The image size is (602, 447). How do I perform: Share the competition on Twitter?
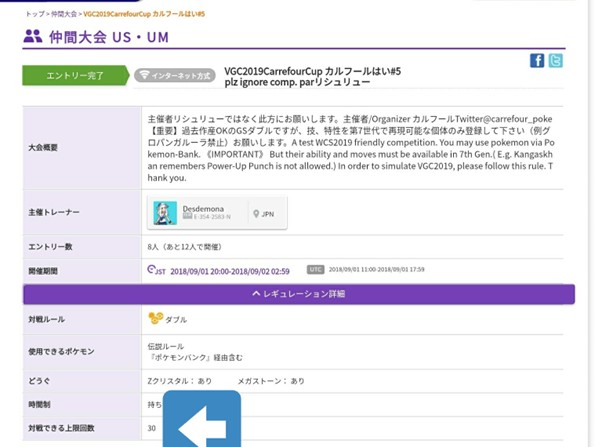(556, 61)
